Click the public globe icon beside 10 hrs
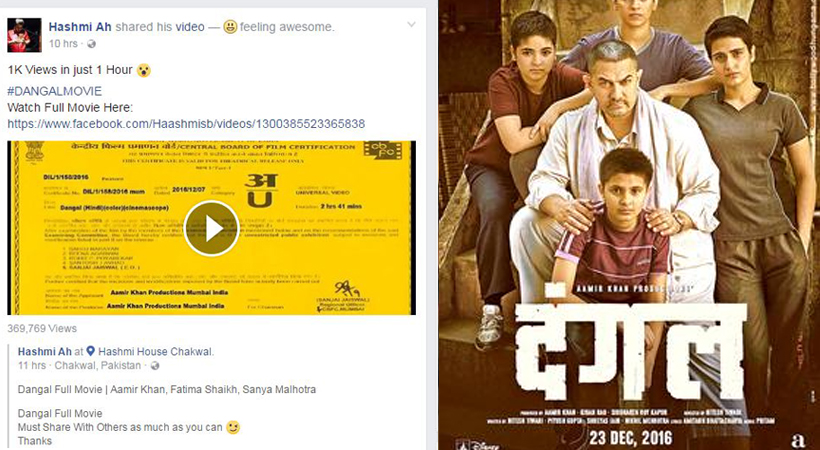 92,44
